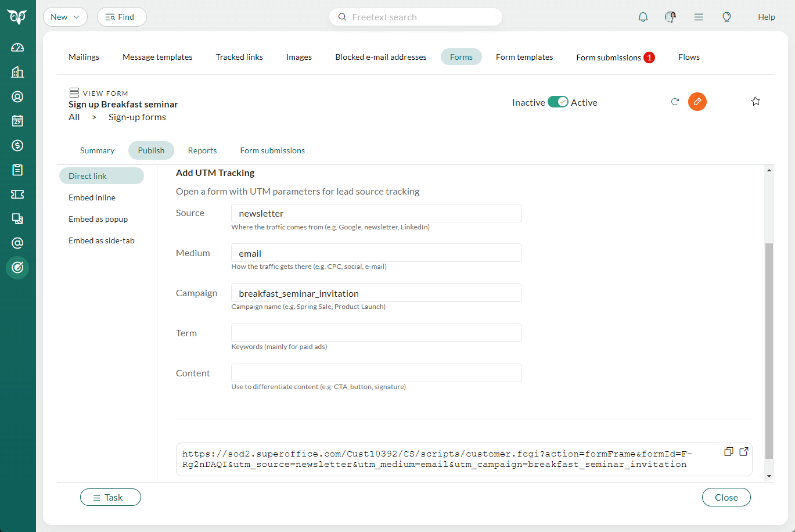This screenshot has width=795, height=532.
Task: Click the orange edit pencil icon
Action: coord(697,101)
